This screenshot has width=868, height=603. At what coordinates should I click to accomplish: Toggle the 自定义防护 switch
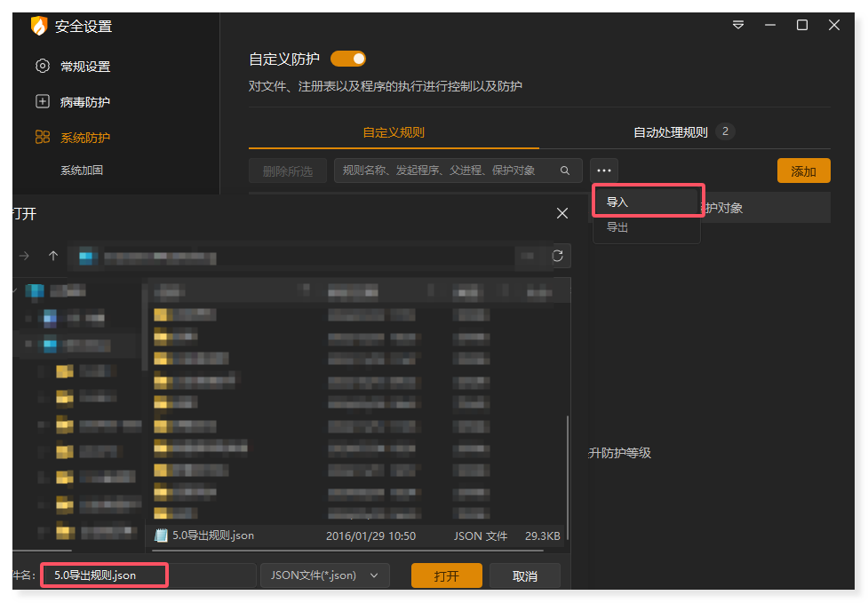click(x=348, y=60)
